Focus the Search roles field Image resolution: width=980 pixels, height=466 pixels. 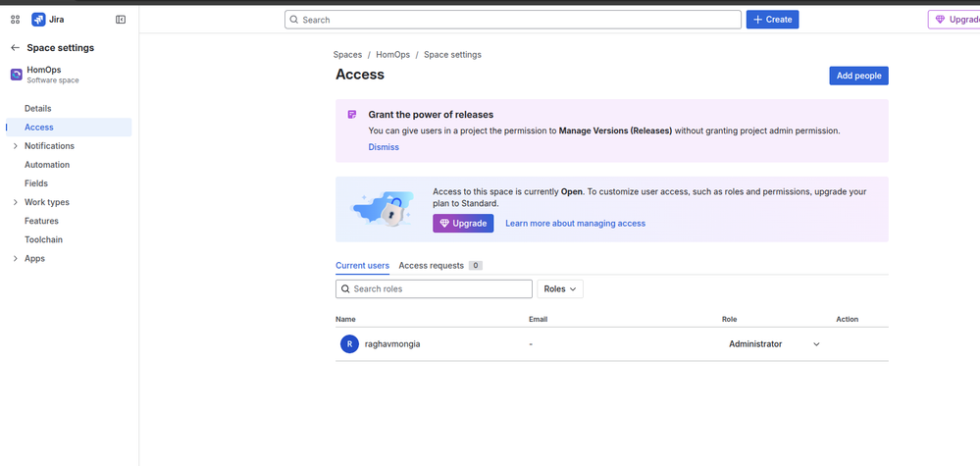[434, 288]
